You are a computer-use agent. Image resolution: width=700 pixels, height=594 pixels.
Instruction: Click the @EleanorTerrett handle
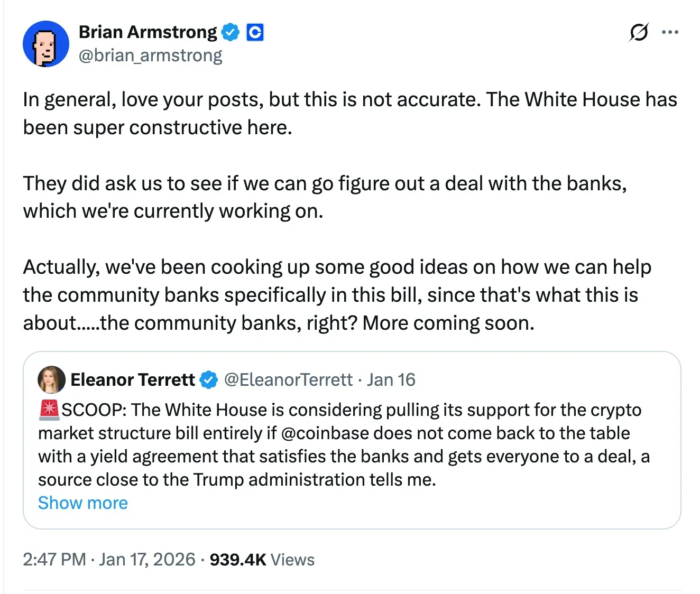point(289,379)
